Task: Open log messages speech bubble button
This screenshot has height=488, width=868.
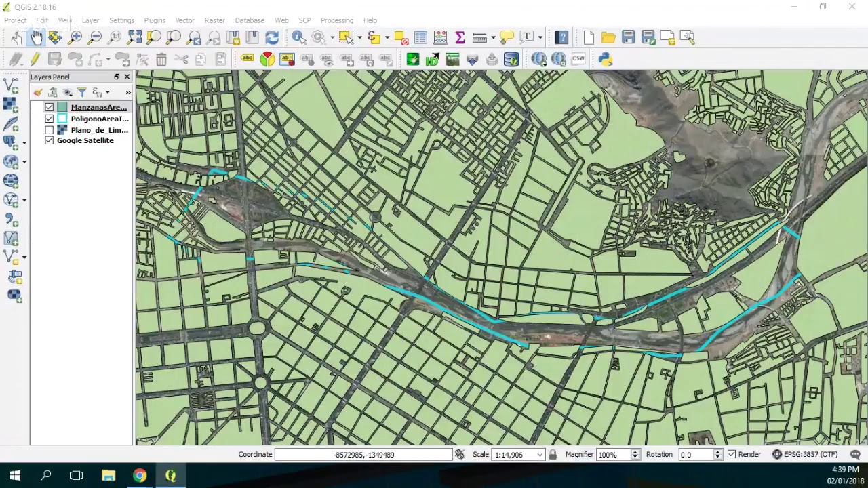Action: click(x=855, y=454)
